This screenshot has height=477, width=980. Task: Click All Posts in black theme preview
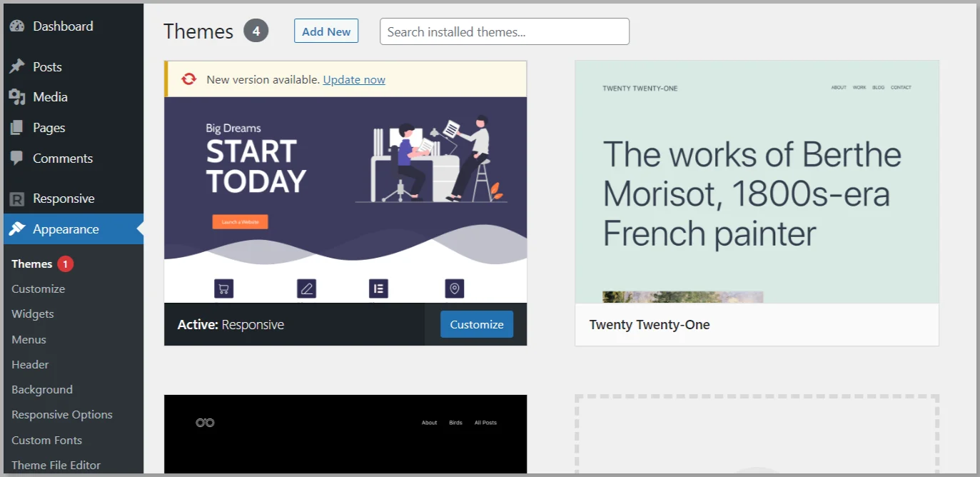[485, 423]
